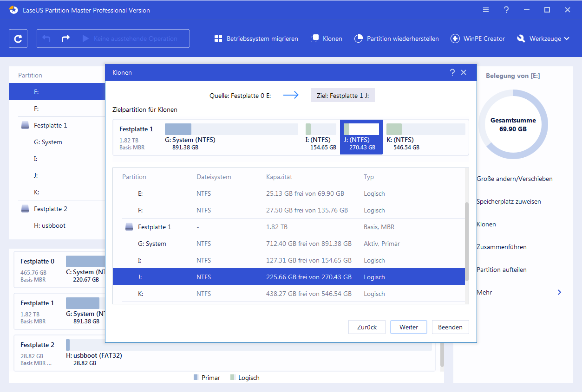Select the F: row in the dialog table
This screenshot has width=582, height=392.
tap(289, 210)
